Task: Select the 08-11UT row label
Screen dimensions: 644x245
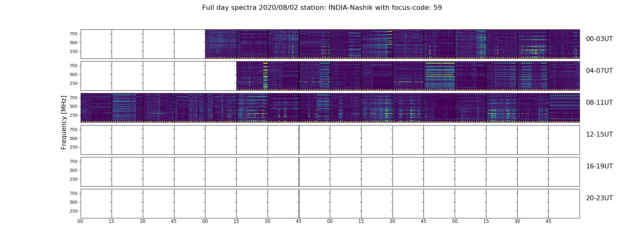Action: coord(599,103)
